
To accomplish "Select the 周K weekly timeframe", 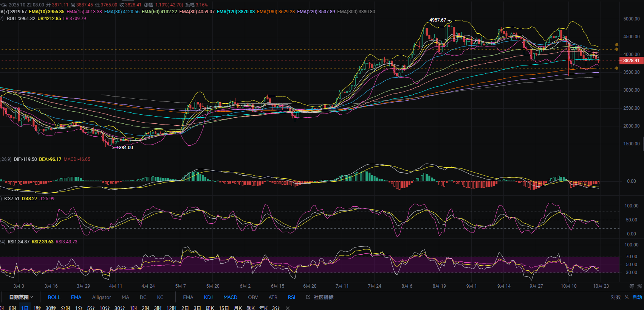I will [210, 308].
